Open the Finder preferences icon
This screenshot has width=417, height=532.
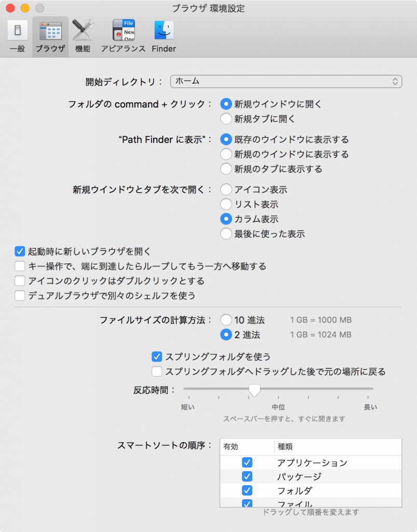[x=164, y=36]
